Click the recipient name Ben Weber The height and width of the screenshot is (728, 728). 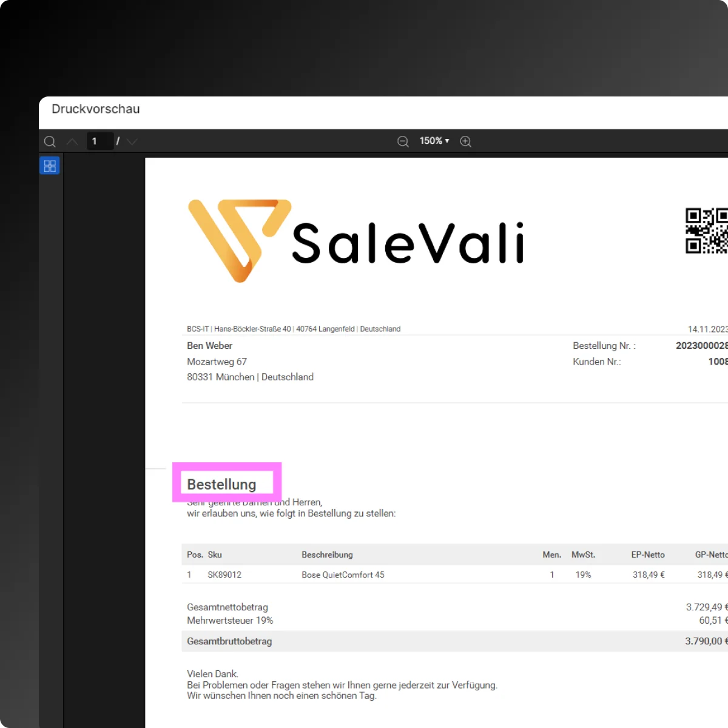tap(210, 346)
